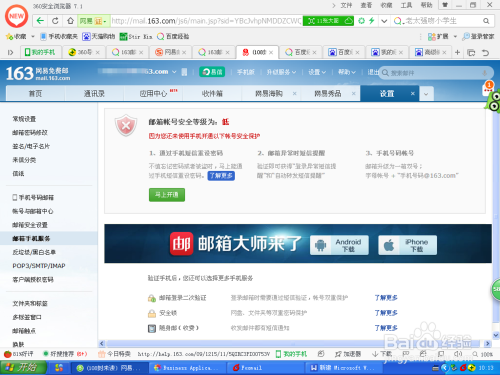Click the 开始 Start button on taskbar
The height and width of the screenshot is (375, 500).
pos(23,368)
